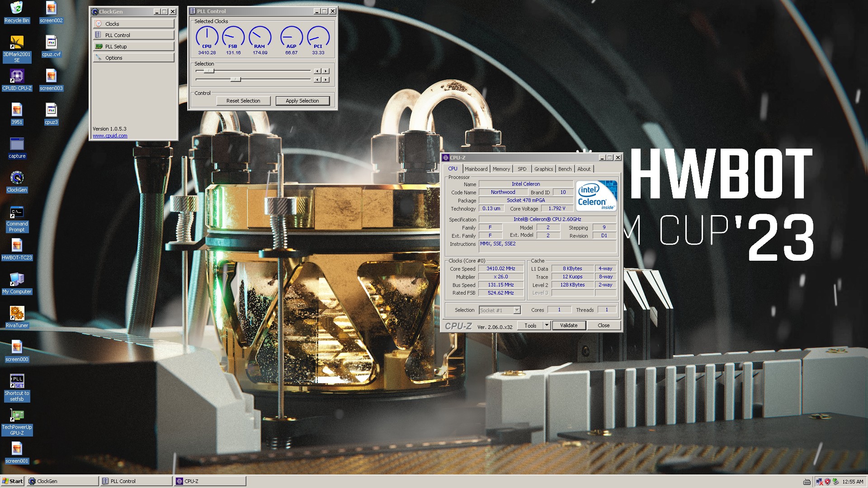Click the Close button in CPU-Z
The image size is (868, 488).
point(604,325)
